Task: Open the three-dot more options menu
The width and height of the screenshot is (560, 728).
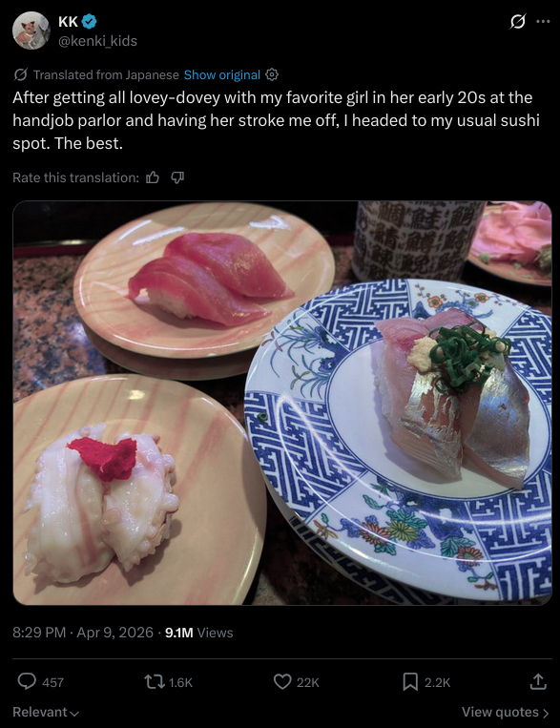Action: click(543, 21)
